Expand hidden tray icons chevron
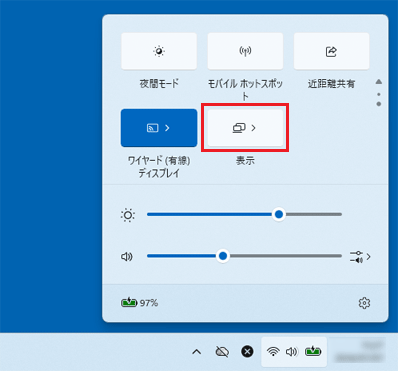 tap(197, 352)
